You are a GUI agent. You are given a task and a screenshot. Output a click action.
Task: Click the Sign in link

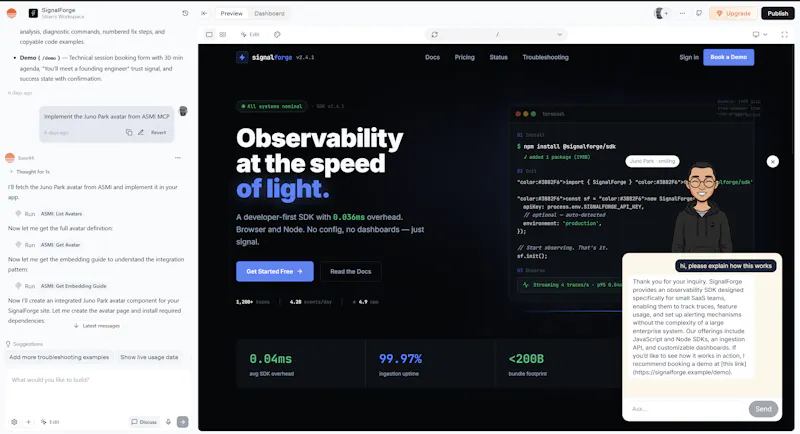[x=689, y=57]
